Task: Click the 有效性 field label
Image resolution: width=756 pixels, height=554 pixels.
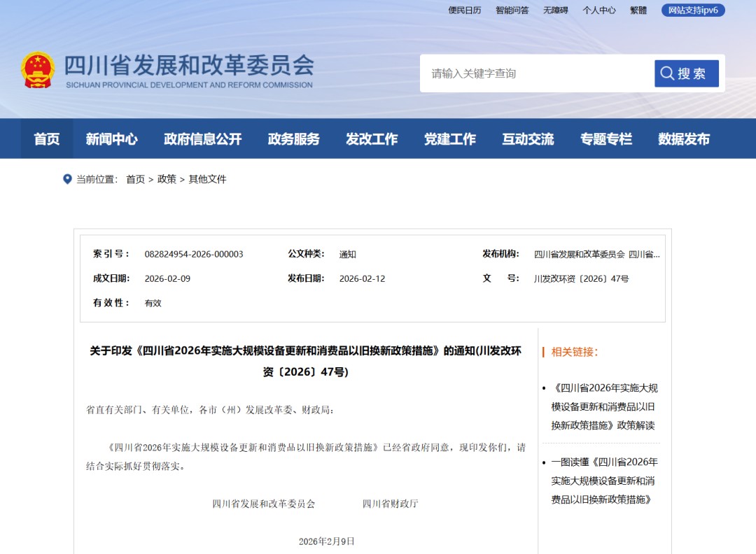Action: (111, 303)
